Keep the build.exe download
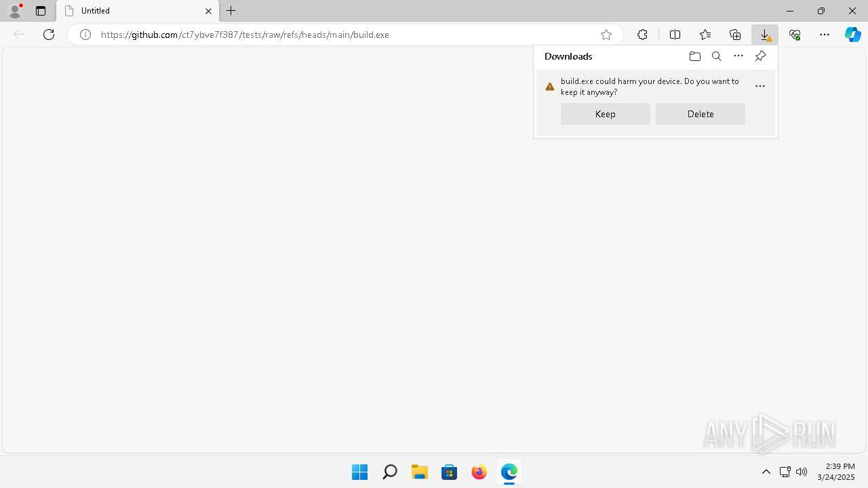 point(606,114)
